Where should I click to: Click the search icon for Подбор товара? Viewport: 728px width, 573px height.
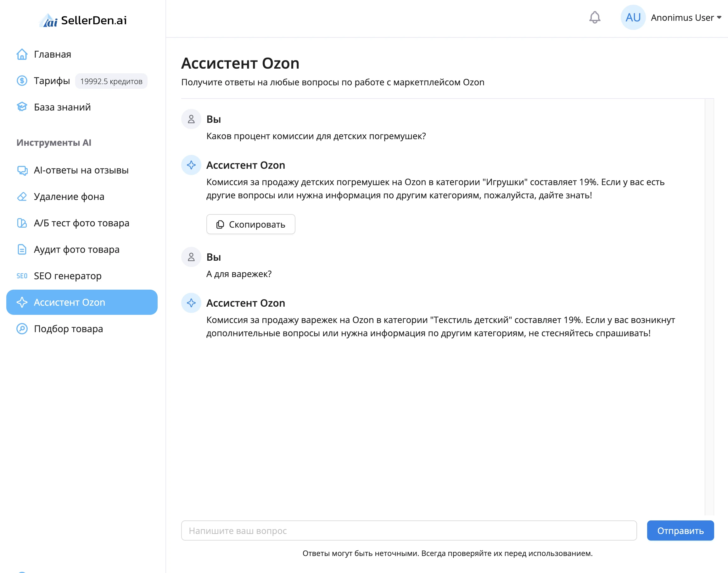[22, 328]
